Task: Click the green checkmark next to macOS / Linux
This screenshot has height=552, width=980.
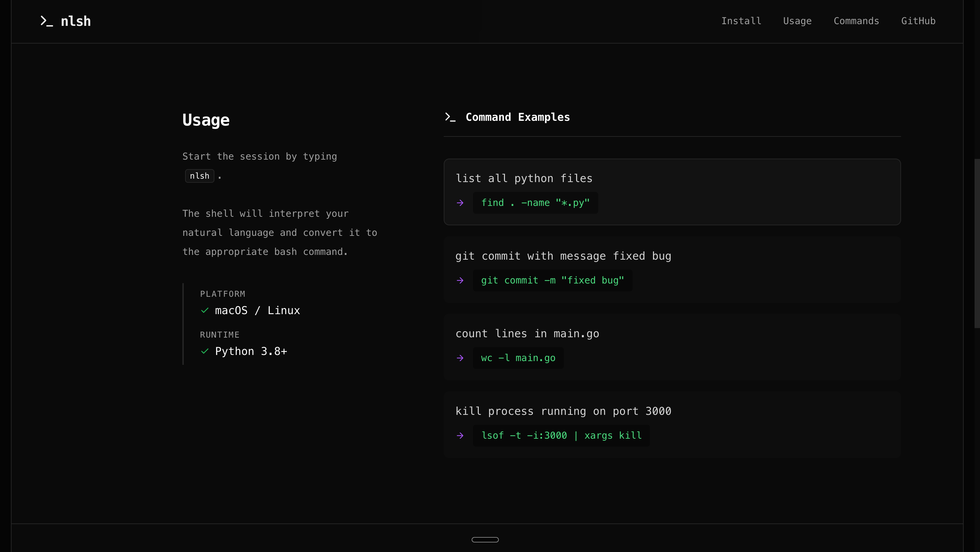Action: coord(205,310)
